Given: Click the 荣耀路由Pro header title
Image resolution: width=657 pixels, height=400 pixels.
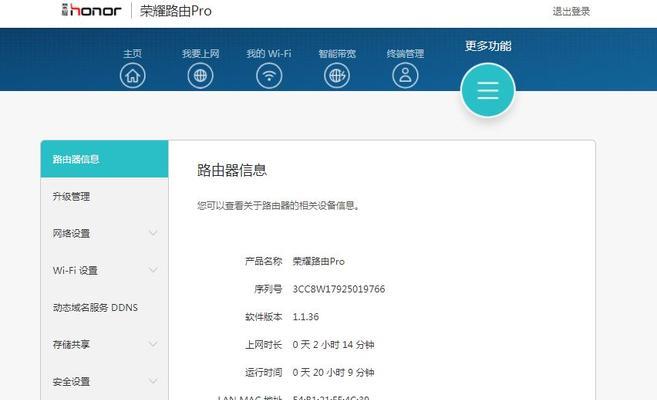Looking at the screenshot, I should (x=176, y=11).
